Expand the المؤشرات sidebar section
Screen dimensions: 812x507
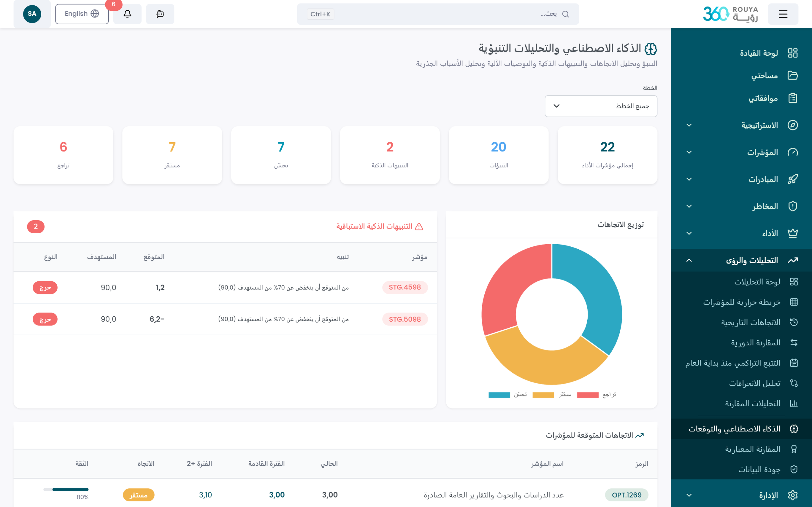pos(689,152)
